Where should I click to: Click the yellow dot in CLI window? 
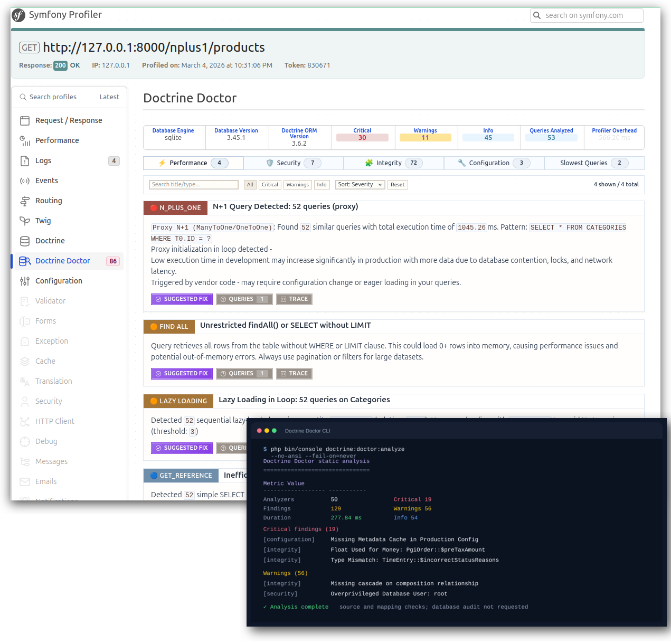point(267,431)
